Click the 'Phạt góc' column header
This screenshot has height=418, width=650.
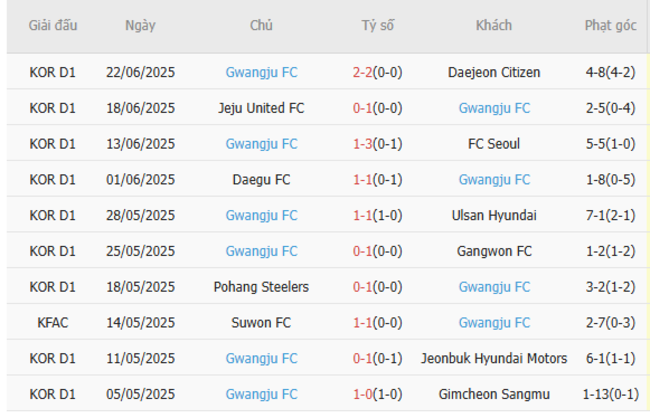pos(610,26)
